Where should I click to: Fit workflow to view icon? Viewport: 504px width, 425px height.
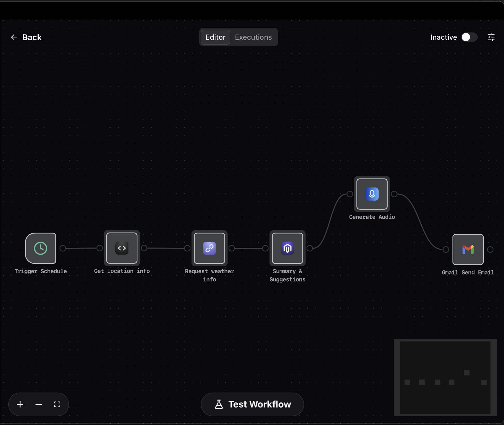tap(57, 404)
